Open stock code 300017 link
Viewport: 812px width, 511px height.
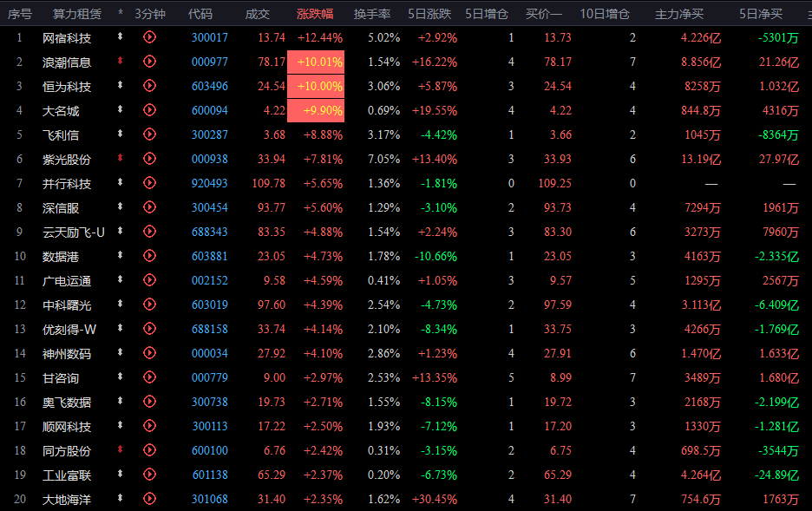coord(210,38)
